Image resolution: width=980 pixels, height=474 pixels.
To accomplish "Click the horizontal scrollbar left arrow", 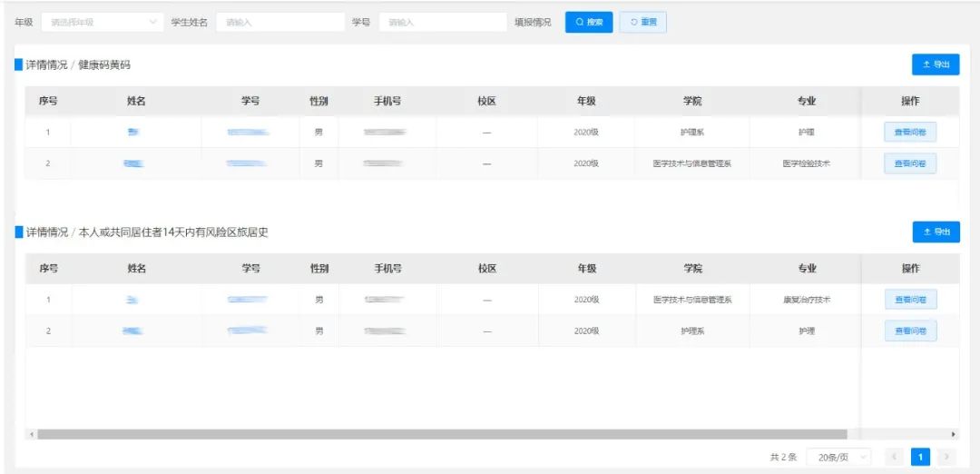I will [33, 435].
